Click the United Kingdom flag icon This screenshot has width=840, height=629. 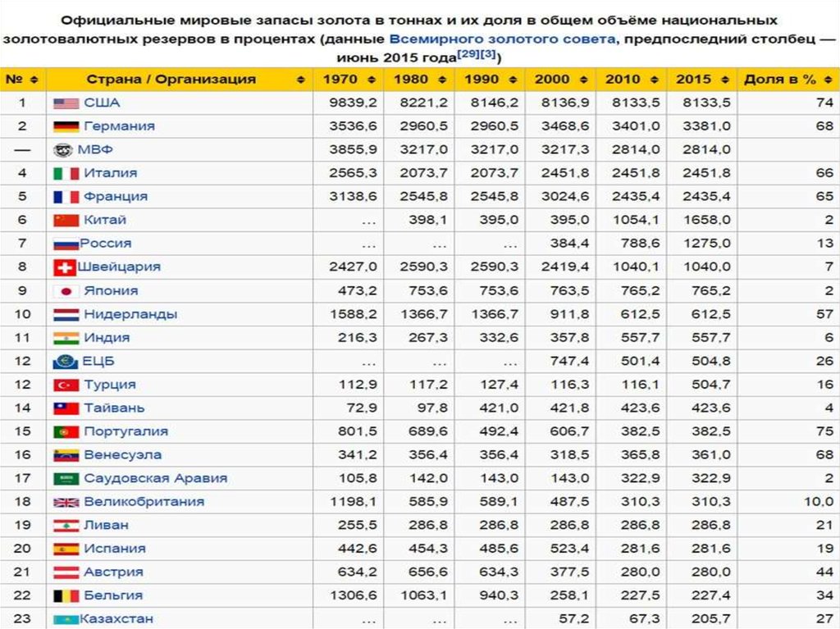66,502
